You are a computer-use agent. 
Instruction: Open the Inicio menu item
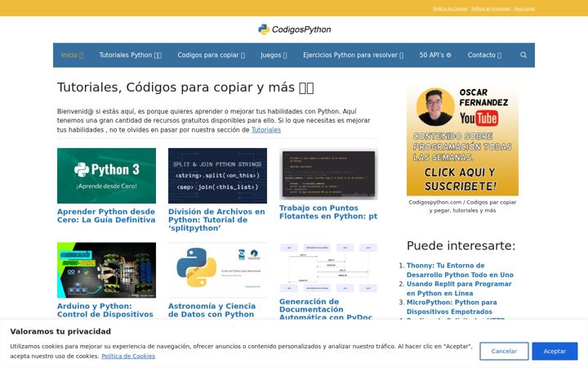coord(72,55)
